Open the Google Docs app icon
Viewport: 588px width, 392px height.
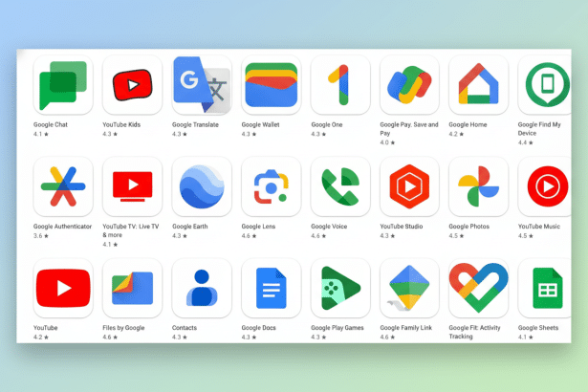[x=272, y=288]
